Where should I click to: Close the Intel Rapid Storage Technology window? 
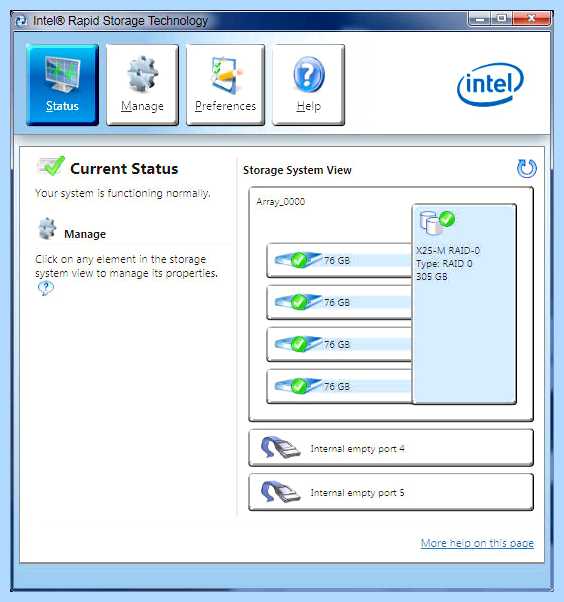pyautogui.click(x=531, y=18)
